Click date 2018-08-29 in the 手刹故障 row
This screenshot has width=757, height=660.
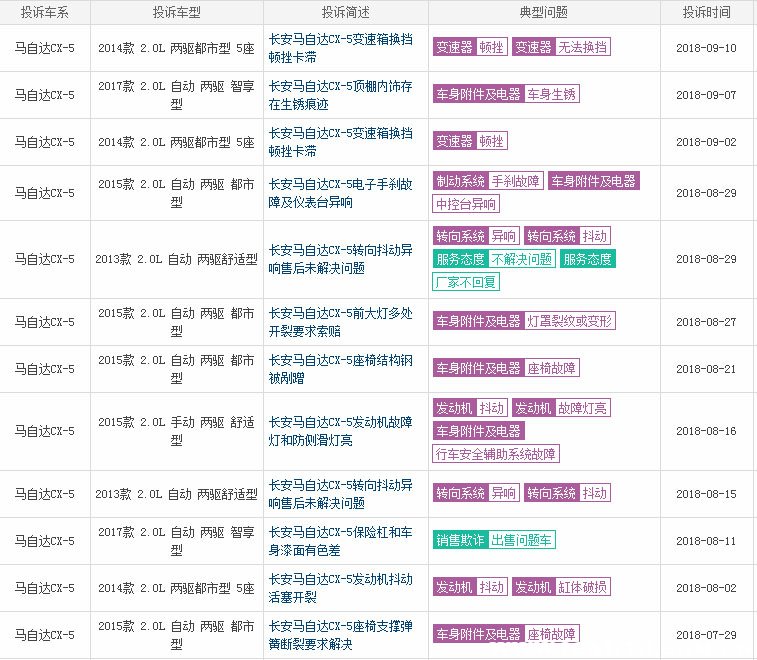[706, 193]
